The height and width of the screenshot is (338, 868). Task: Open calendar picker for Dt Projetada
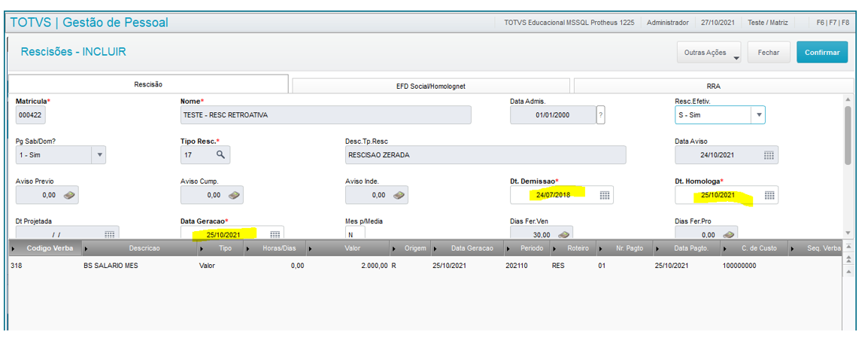click(109, 234)
